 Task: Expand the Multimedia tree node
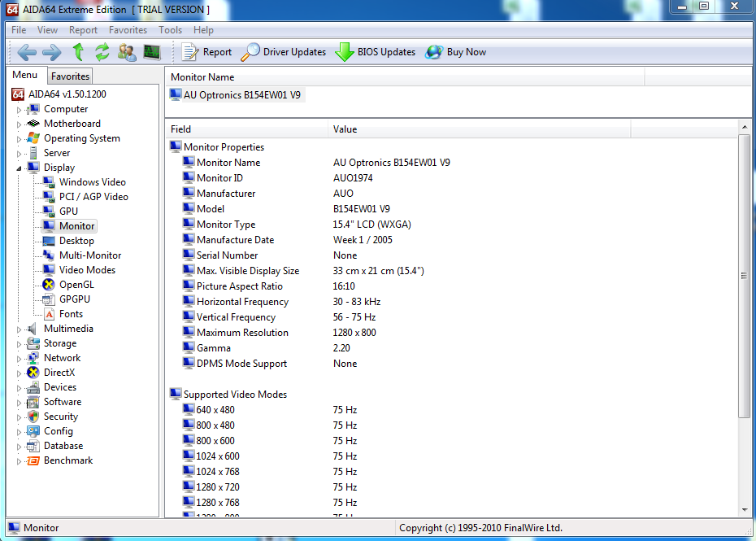pos(19,329)
